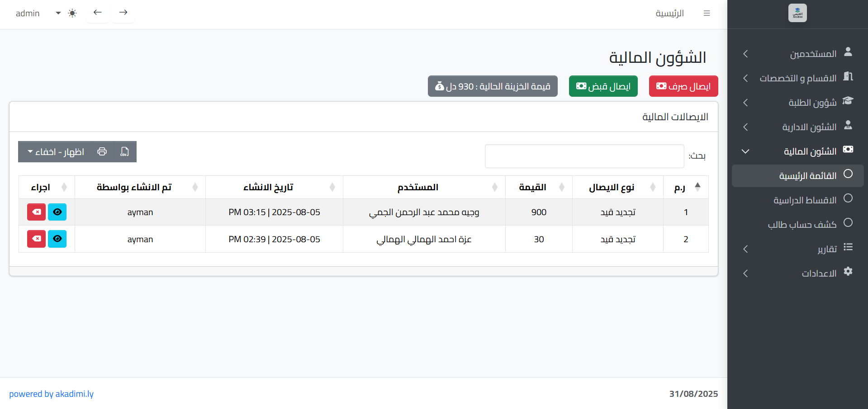Click the hamburger menu icon
Viewport: 868px width, 409px height.
707,14
